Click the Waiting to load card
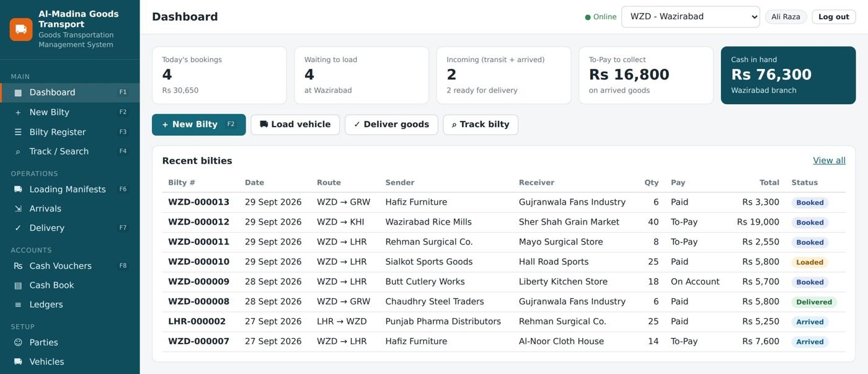Viewport: 868px width, 374px height. tap(361, 75)
